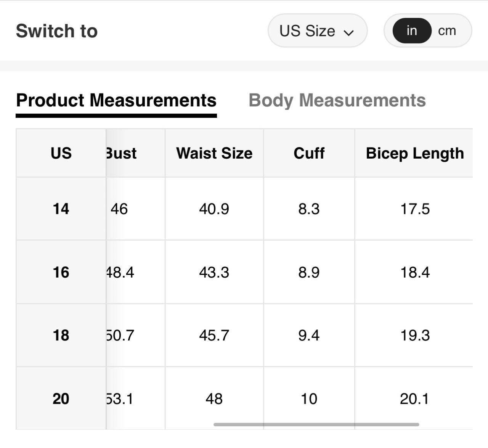Image resolution: width=488 pixels, height=448 pixels.
Task: Select size 18 row label
Action: coord(61,336)
